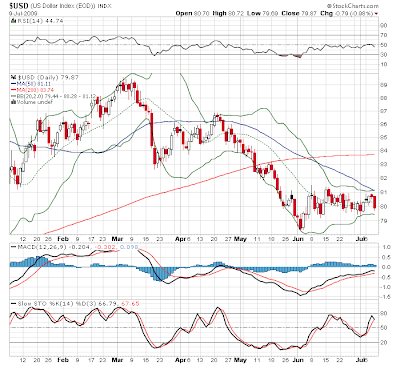Click the Volume undef legend icon
The image size is (400, 365).
pyautogui.click(x=13, y=102)
